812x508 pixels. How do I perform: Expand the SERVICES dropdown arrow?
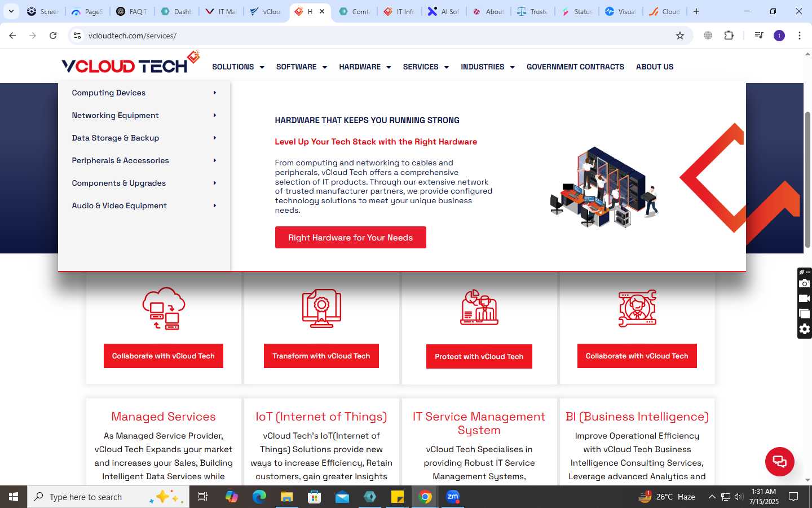pos(446,67)
